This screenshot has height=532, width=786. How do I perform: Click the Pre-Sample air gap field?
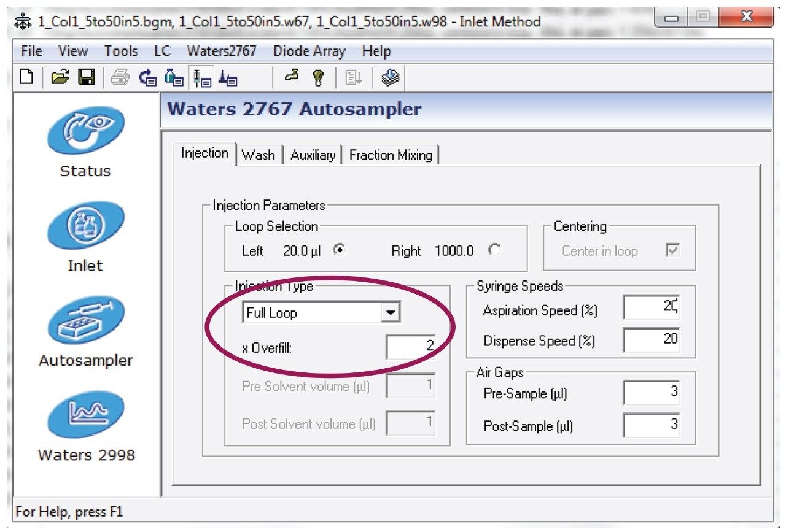coord(652,393)
